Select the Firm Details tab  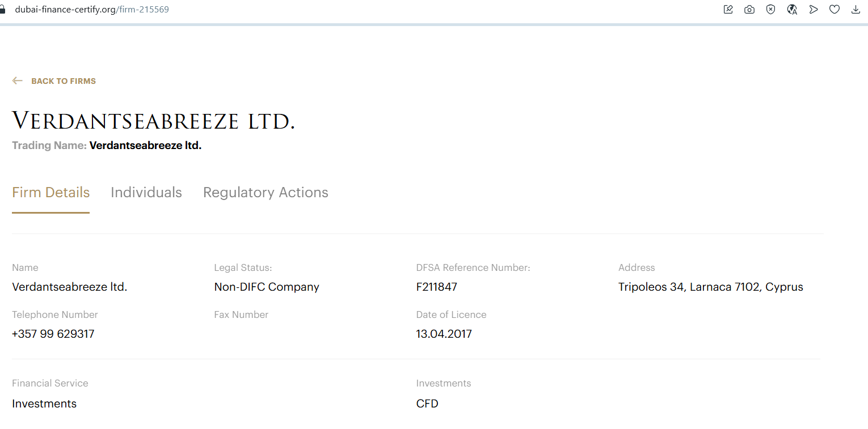51,193
